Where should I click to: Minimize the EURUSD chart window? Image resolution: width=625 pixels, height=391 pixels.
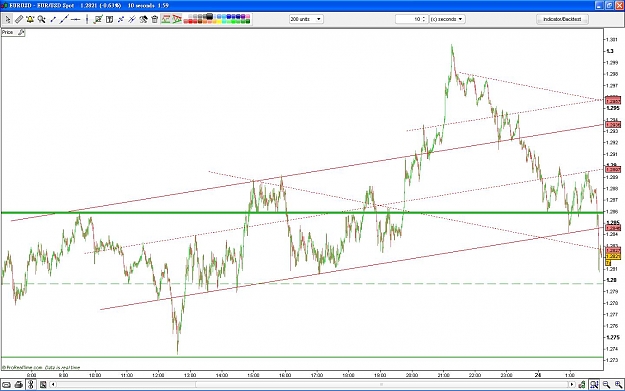click(600, 5)
